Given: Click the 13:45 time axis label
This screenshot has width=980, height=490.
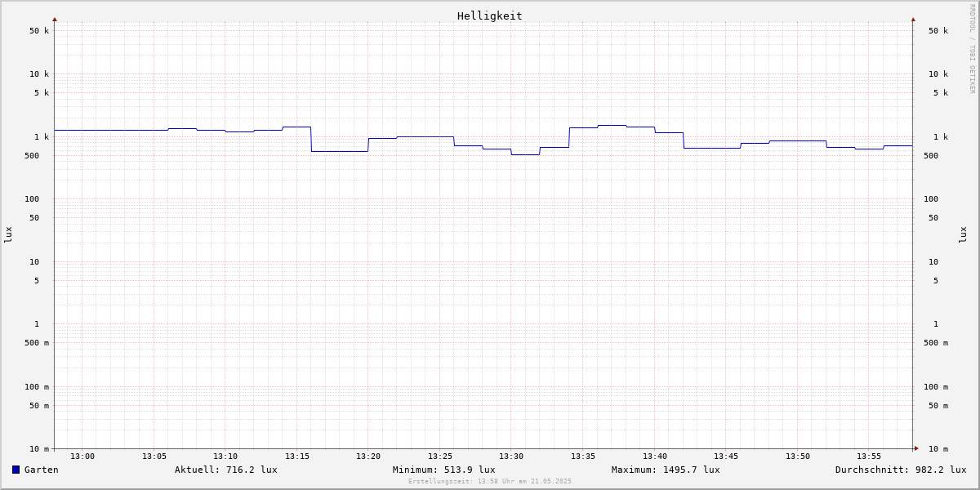Looking at the screenshot, I should (726, 457).
